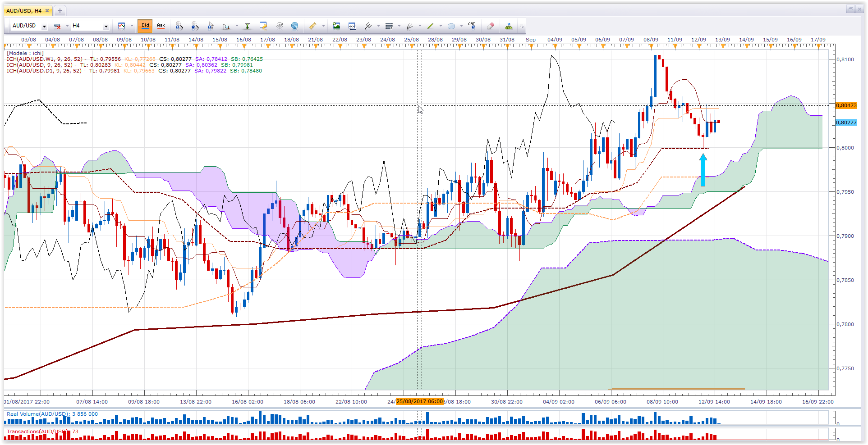
Task: Click the 13/09 date marker on top axis
Action: [x=722, y=40]
